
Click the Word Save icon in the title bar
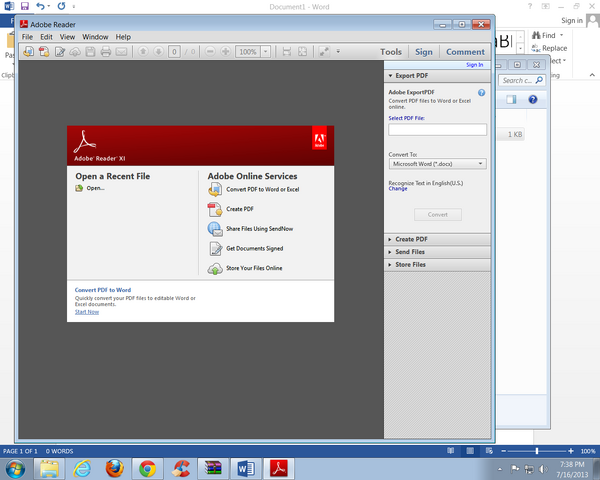click(x=25, y=6)
